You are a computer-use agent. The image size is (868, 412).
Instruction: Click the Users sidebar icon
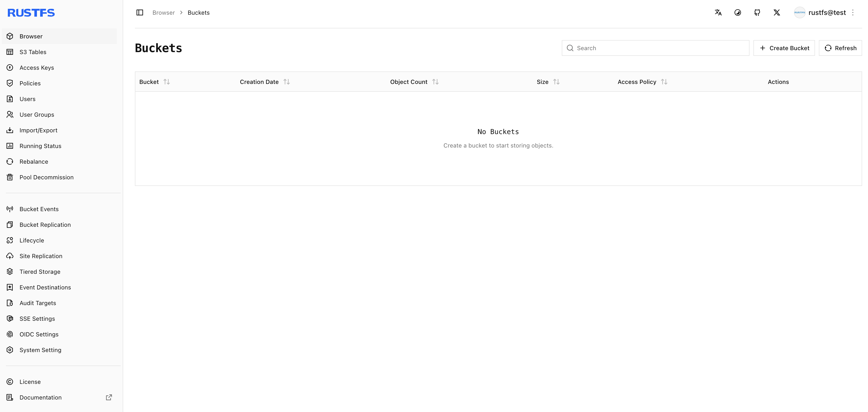(x=10, y=99)
